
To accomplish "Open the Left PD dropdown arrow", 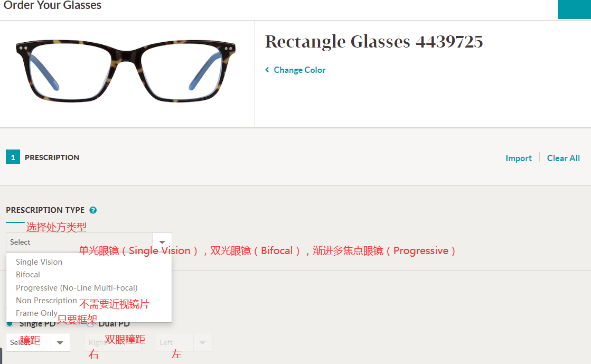I will click(203, 342).
